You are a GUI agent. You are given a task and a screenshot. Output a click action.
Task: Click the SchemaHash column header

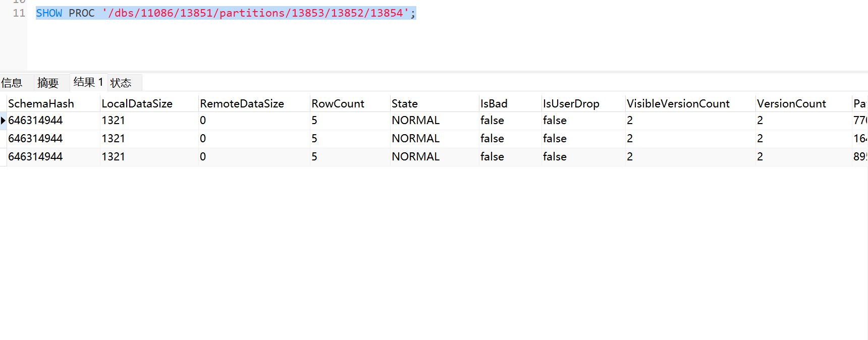pyautogui.click(x=41, y=103)
